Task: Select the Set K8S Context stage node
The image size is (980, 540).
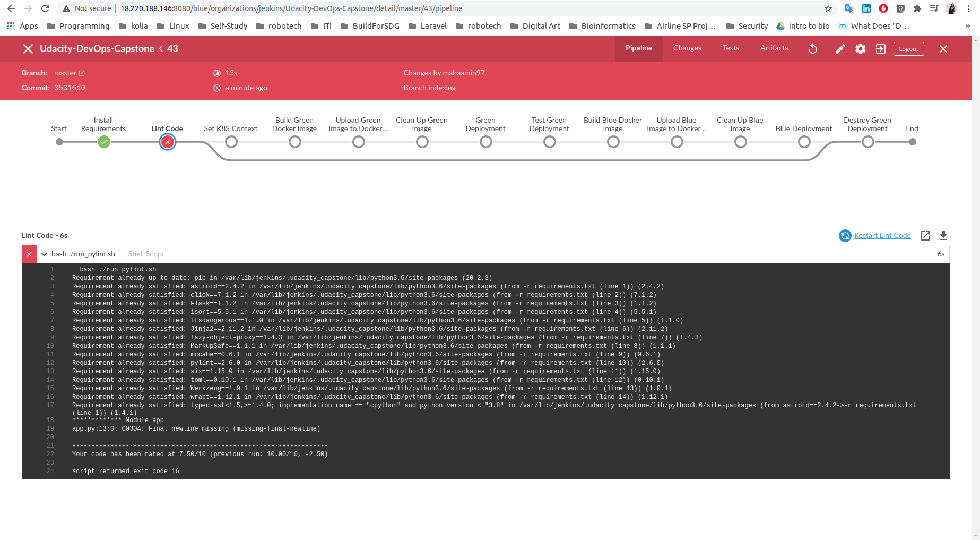Action: [x=231, y=142]
